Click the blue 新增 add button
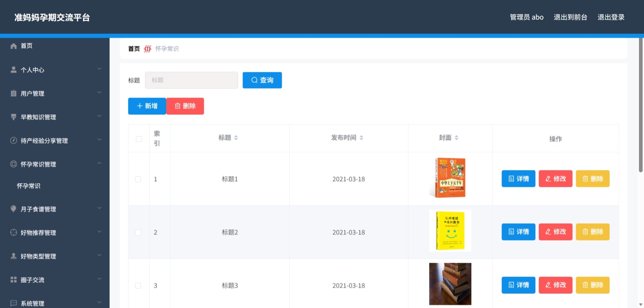Image resolution: width=644 pixels, height=308 pixels. 147,106
